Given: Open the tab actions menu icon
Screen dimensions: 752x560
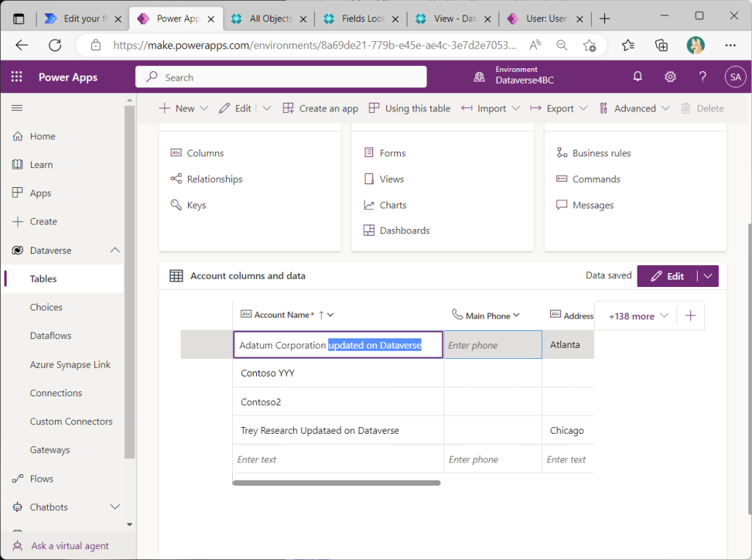Looking at the screenshot, I should [18, 18].
